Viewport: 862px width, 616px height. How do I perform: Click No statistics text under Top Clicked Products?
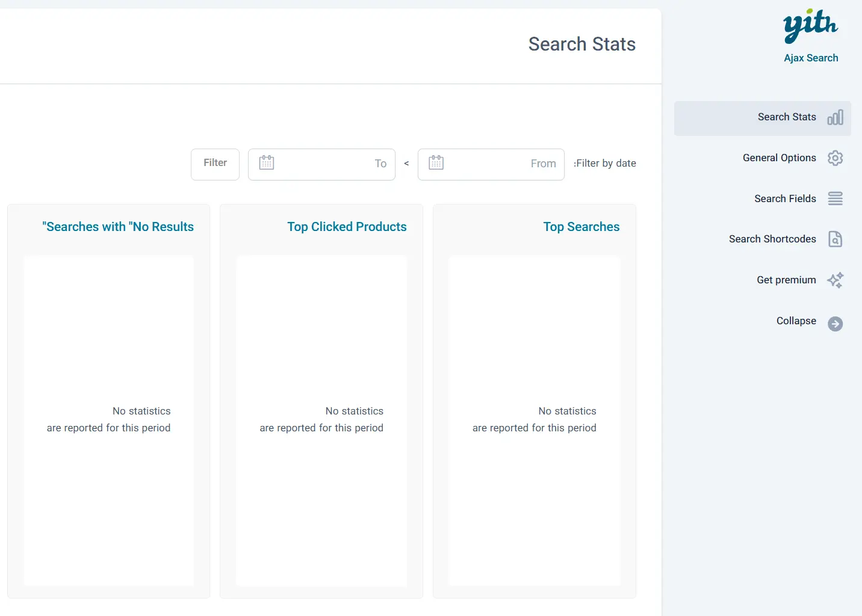coord(321,419)
